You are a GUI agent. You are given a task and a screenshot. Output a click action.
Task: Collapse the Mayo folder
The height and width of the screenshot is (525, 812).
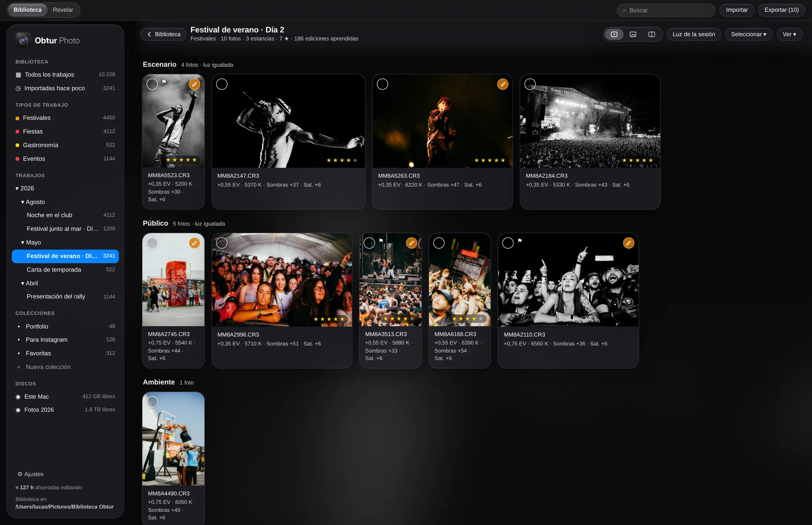23,243
